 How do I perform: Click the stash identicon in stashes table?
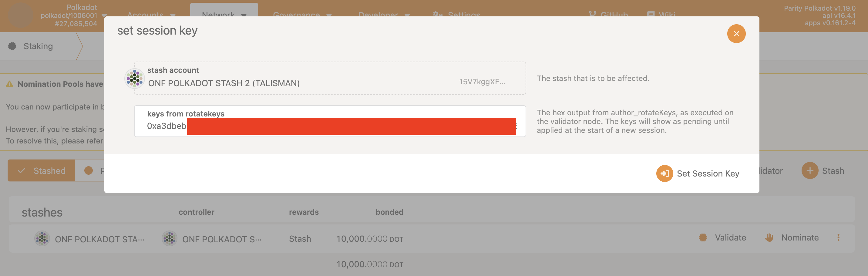(42, 239)
